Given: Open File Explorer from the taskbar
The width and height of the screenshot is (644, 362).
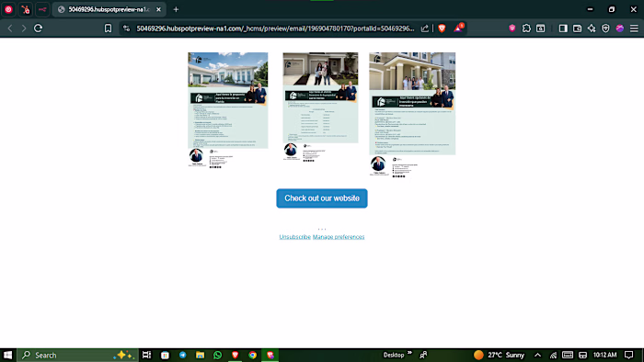Looking at the screenshot, I should 200,355.
